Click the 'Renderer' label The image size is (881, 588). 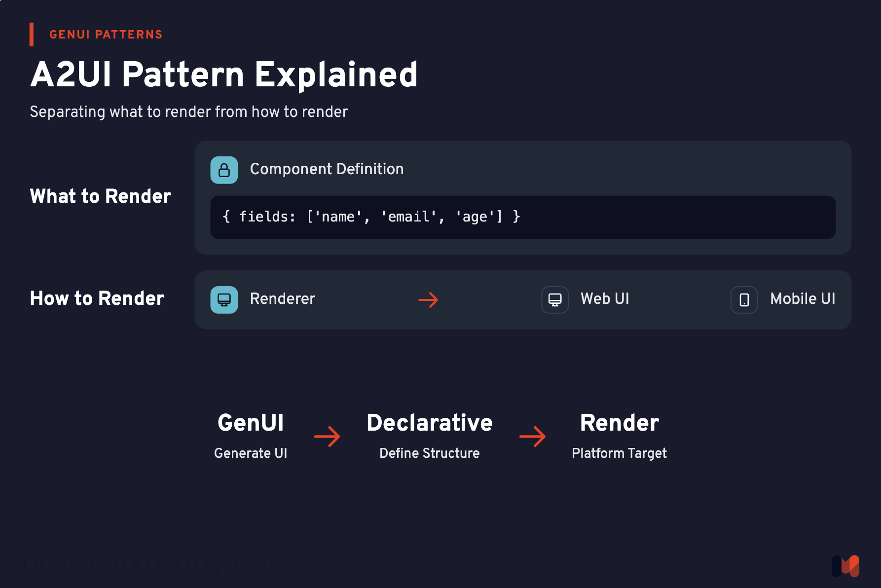tap(283, 299)
